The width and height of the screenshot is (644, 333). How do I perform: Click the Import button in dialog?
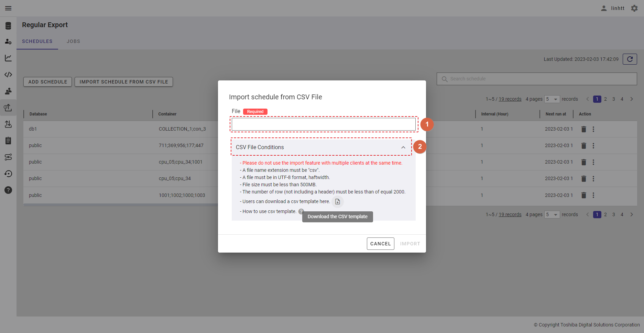pyautogui.click(x=410, y=244)
